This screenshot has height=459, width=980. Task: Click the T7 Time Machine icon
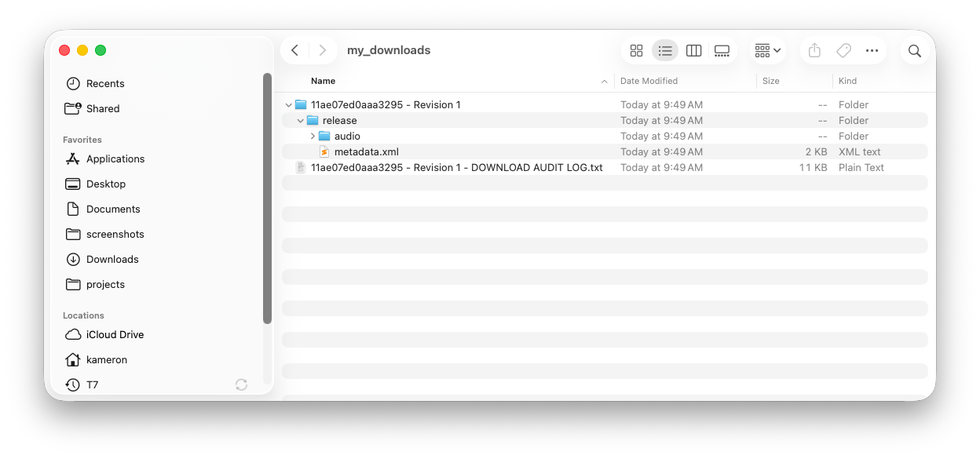[73, 384]
